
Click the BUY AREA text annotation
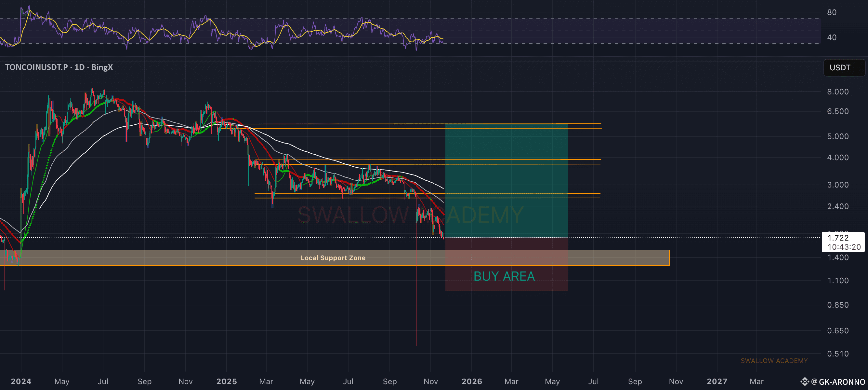pyautogui.click(x=504, y=276)
